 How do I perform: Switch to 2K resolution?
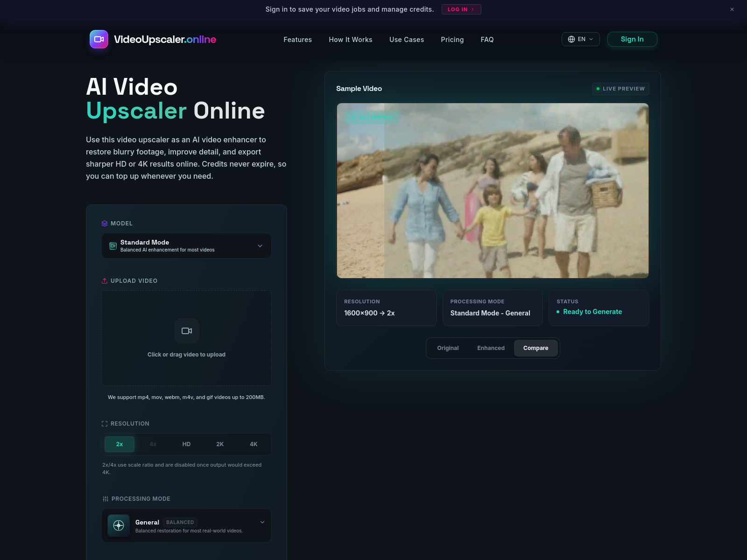coord(220,444)
